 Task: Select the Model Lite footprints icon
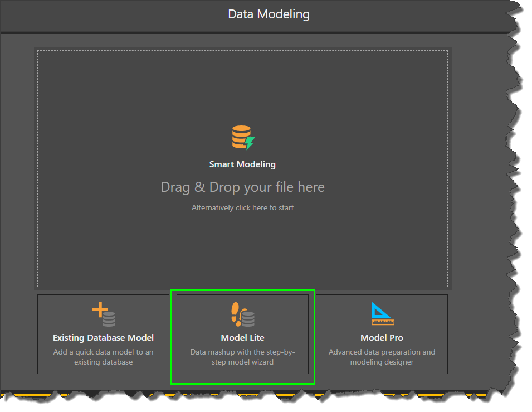point(237,314)
